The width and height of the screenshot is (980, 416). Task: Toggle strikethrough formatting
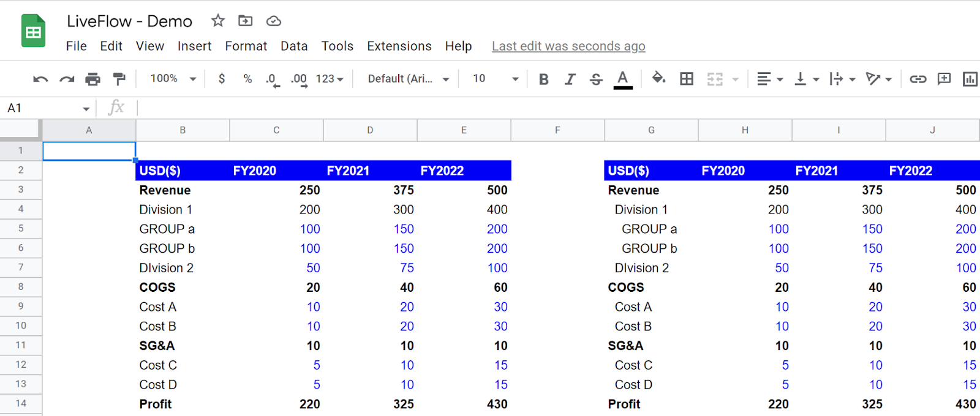[x=596, y=79]
